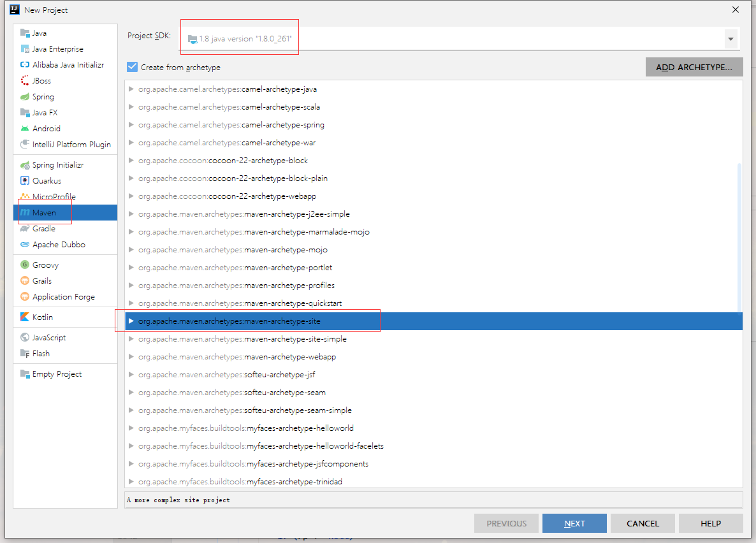Select the Spring project type label
Image resolution: width=756 pixels, height=543 pixels.
(x=43, y=96)
